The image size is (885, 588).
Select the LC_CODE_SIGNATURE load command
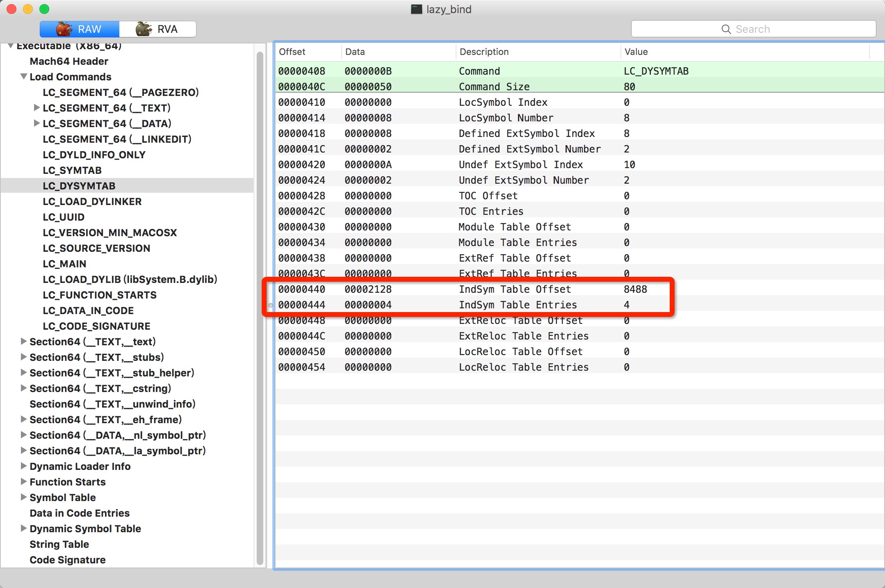(x=96, y=326)
